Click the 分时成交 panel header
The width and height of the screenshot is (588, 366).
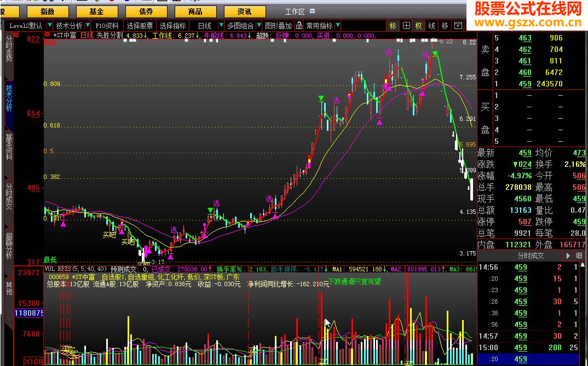tap(531, 256)
